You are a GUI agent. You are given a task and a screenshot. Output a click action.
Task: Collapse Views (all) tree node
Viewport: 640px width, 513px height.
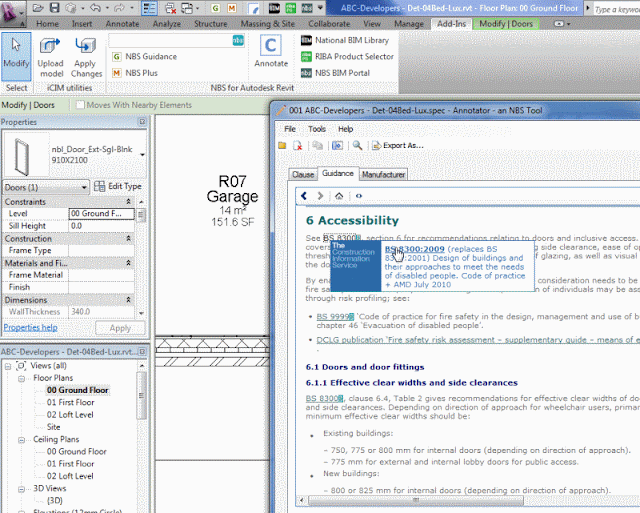[8, 366]
